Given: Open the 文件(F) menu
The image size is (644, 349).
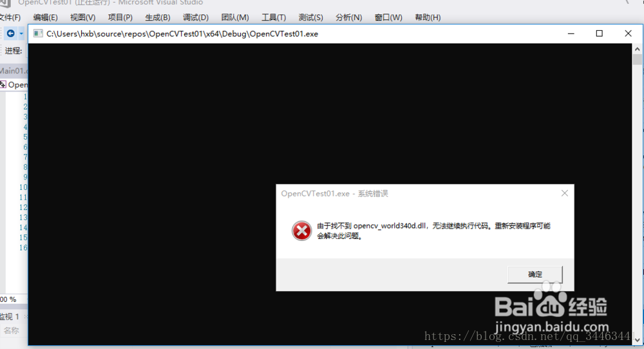Looking at the screenshot, I should click(10, 17).
